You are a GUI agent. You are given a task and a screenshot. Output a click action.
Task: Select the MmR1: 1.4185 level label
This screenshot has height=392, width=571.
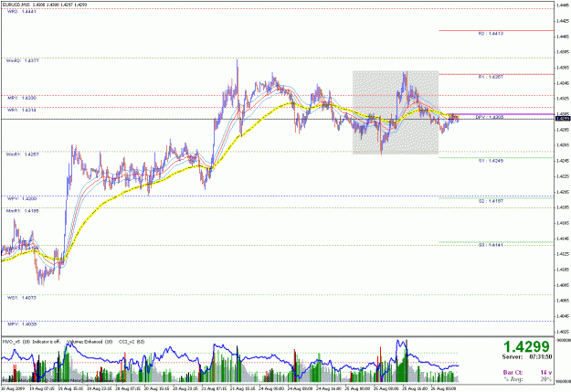[22, 211]
